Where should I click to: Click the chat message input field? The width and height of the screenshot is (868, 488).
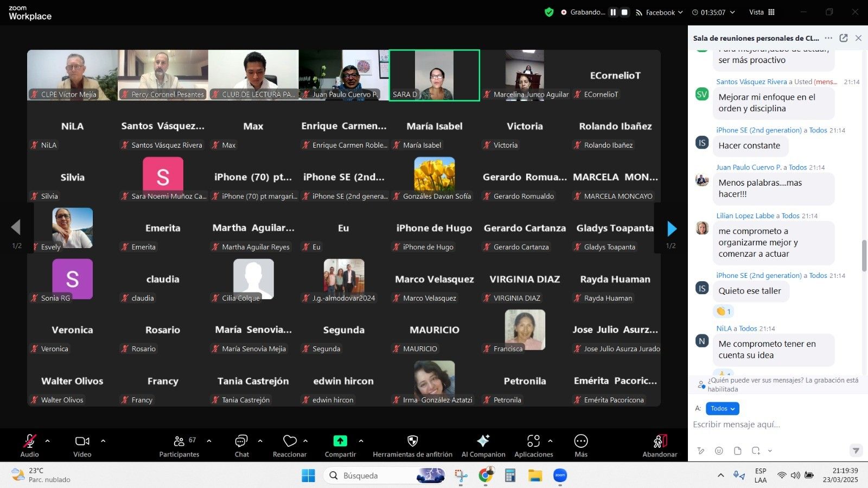pyautogui.click(x=770, y=424)
